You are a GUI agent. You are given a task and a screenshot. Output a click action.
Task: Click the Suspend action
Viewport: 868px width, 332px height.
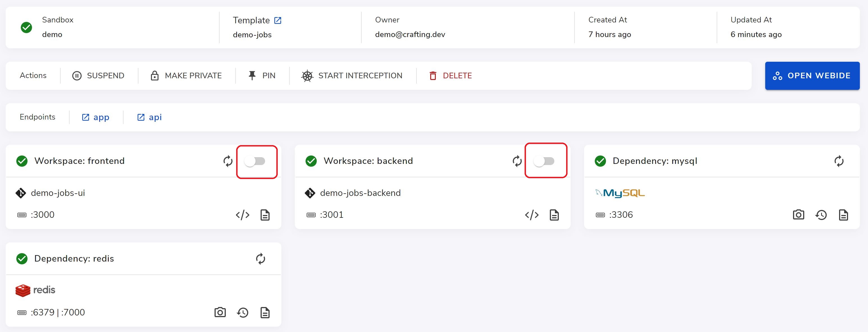(98, 76)
